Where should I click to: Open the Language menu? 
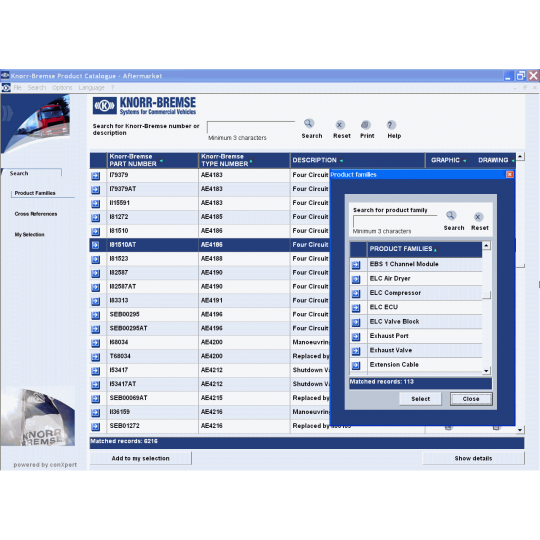point(91,88)
